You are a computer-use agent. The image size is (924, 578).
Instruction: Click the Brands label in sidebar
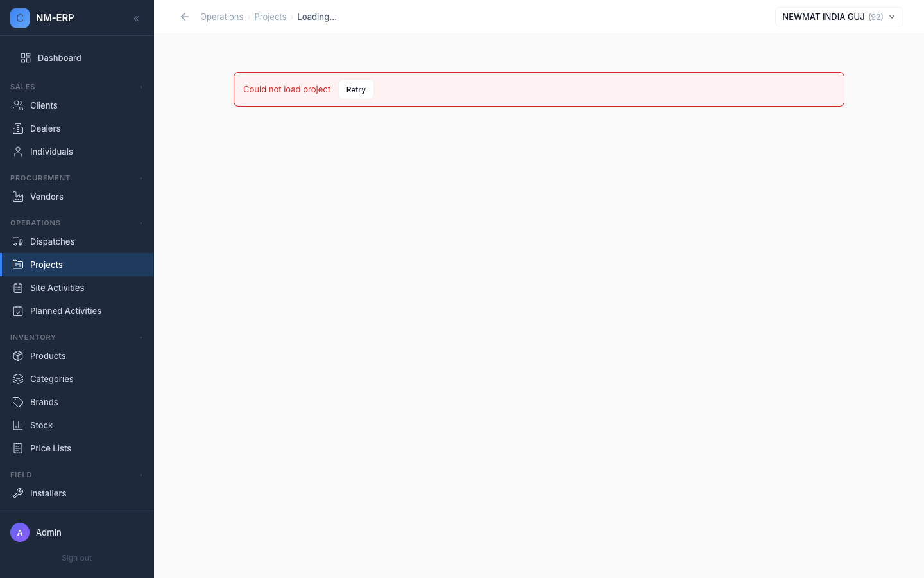(44, 402)
